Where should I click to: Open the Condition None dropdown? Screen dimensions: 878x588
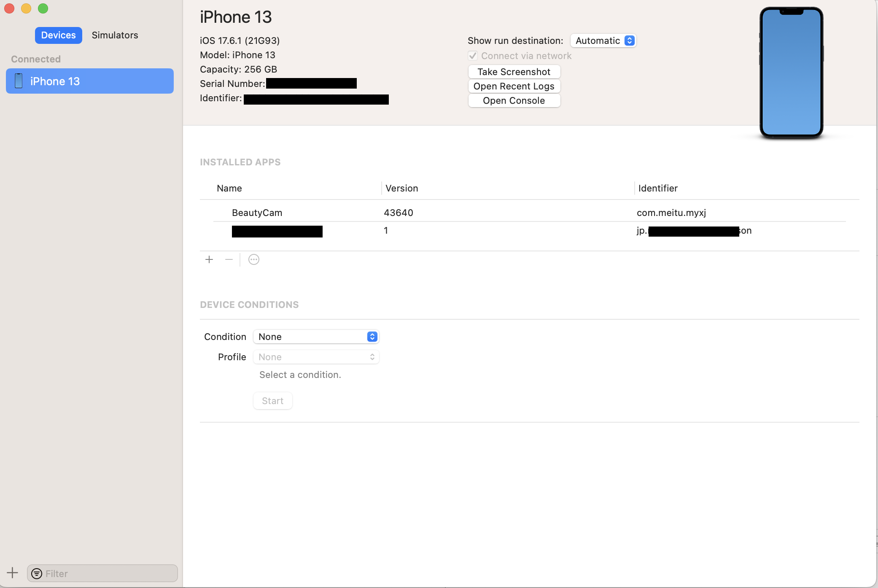click(x=316, y=337)
